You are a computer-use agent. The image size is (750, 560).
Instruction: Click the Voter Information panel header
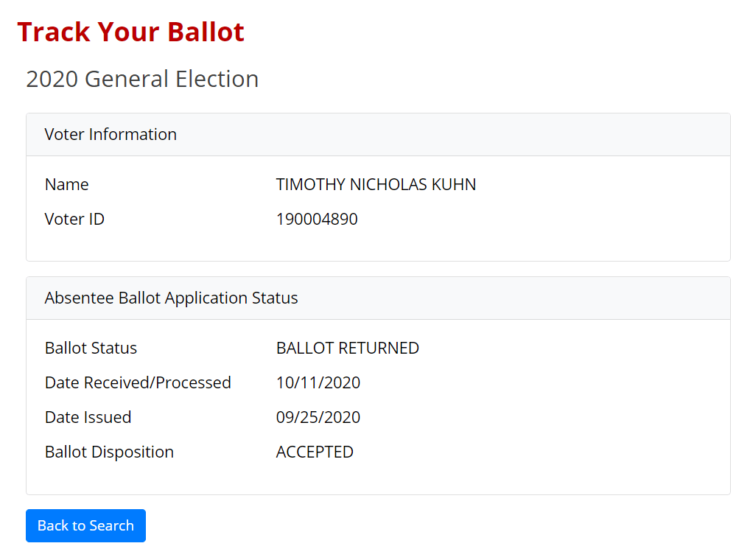(111, 134)
